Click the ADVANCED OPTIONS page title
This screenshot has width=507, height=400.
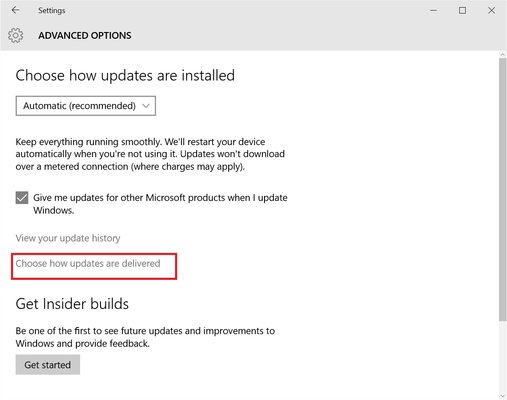(85, 35)
